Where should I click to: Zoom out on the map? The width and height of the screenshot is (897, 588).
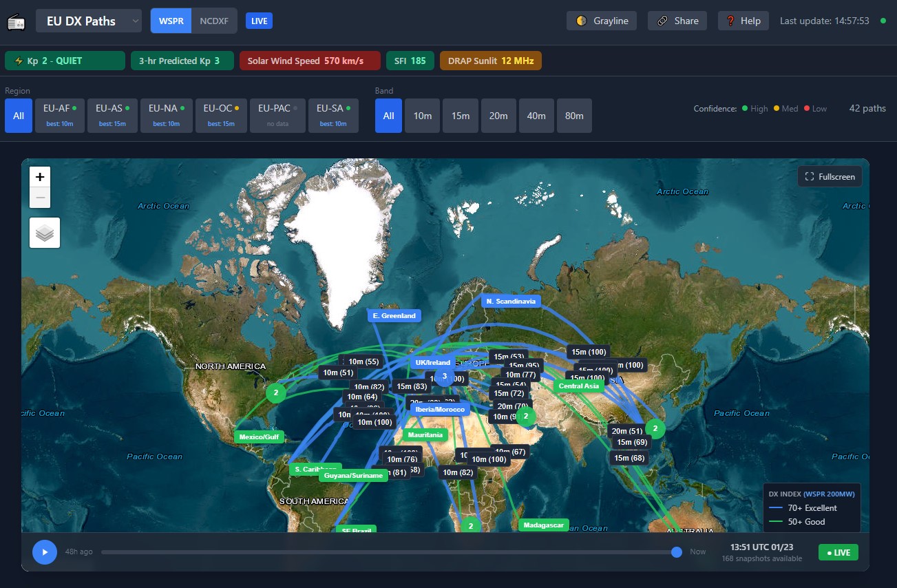(x=40, y=198)
